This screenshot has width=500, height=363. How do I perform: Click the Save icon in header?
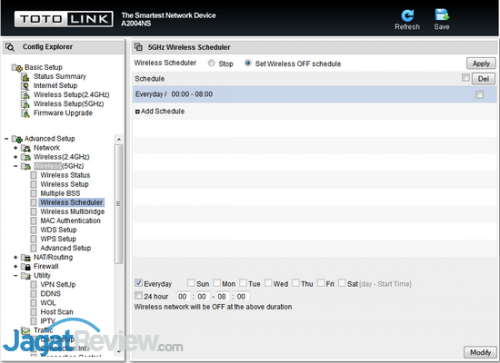442,15
